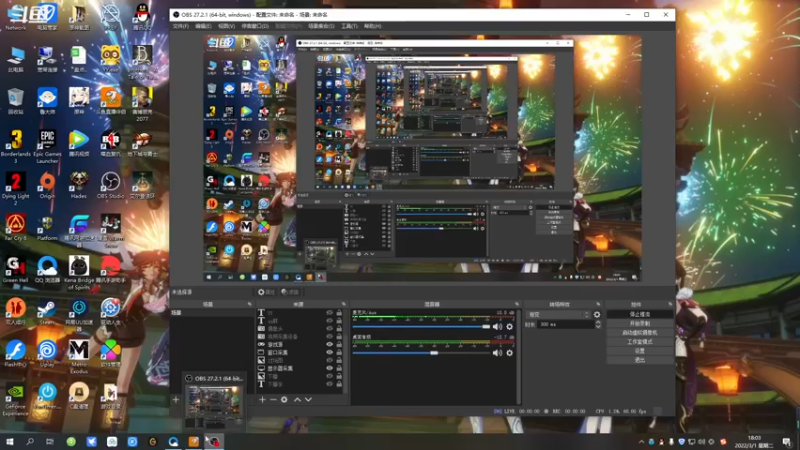This screenshot has height=450, width=800.
Task: Open the Borderlands 3 desktop icon
Action: click(16, 146)
